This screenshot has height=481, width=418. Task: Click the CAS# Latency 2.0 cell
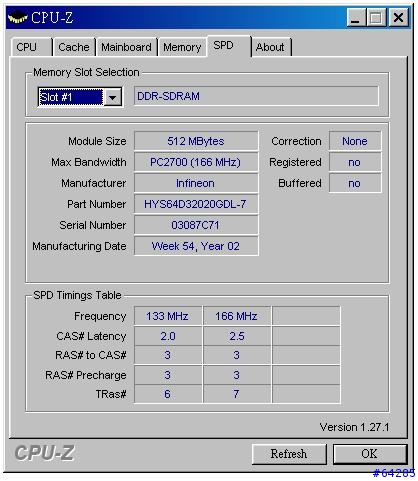click(x=168, y=336)
